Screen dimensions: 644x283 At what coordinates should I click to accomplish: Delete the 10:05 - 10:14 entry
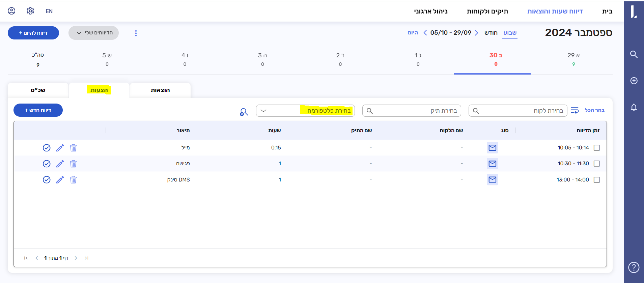[x=73, y=148]
